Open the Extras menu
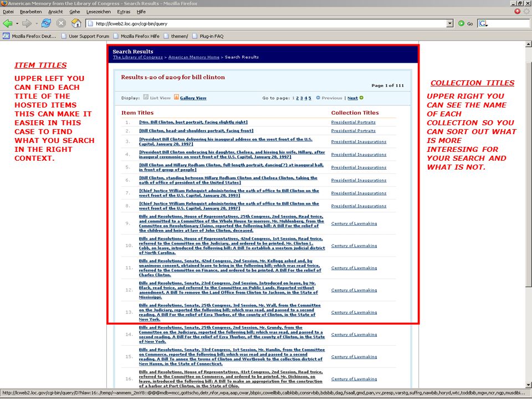This screenshot has height=399, width=532. 124,12
